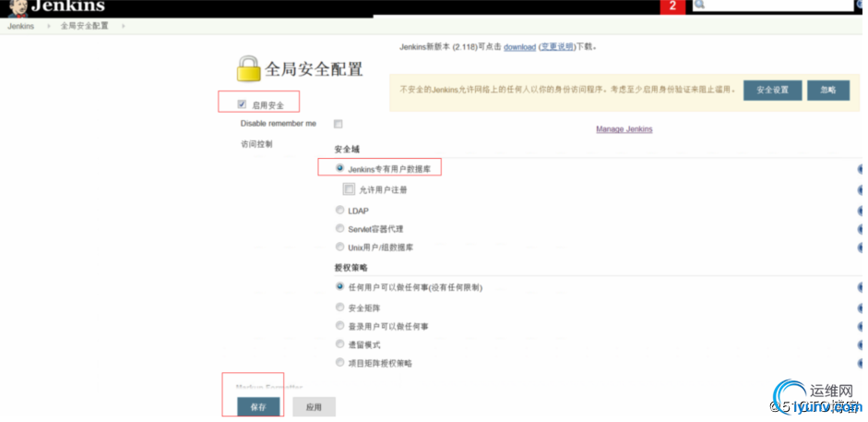Select Jenkins专有用户数据库 radio option
The height and width of the screenshot is (422, 868).
pyautogui.click(x=339, y=168)
